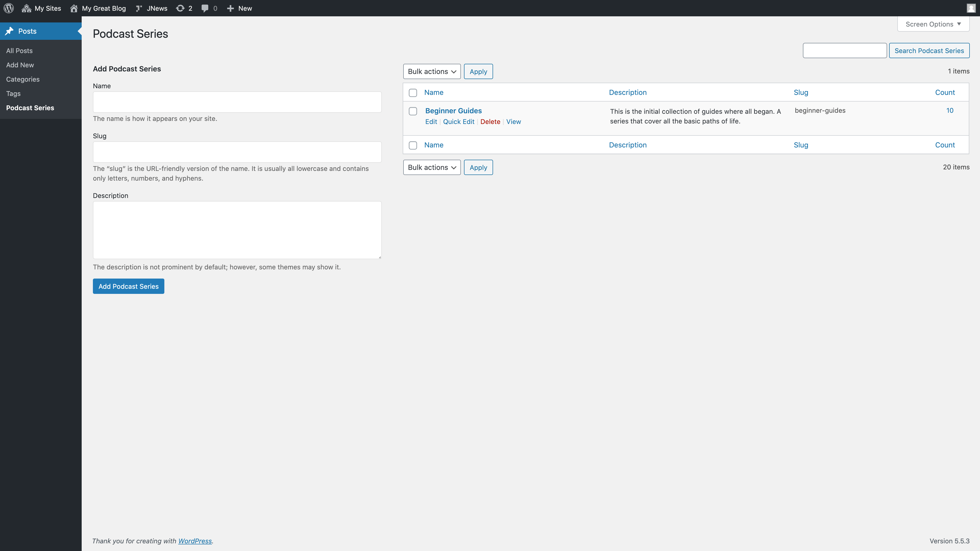Screen dimensions: 980x551
Task: Click the WordPress logo icon
Action: point(9,8)
